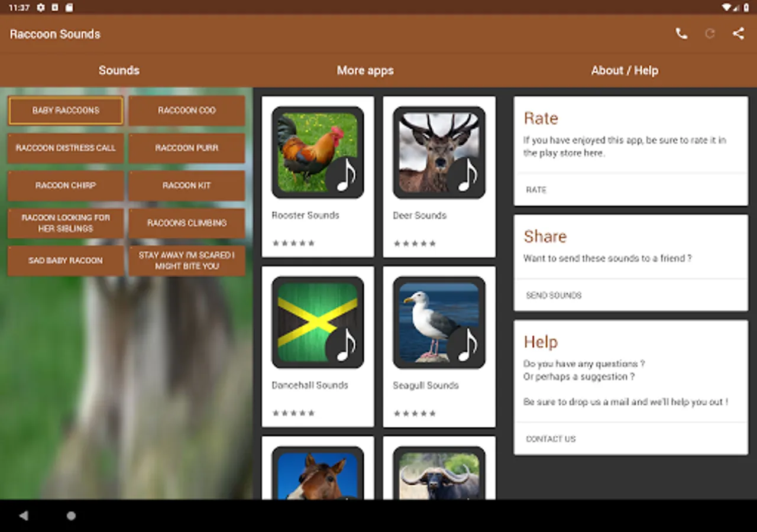Click the Help card heading
This screenshot has width=757, height=532.
[541, 342]
